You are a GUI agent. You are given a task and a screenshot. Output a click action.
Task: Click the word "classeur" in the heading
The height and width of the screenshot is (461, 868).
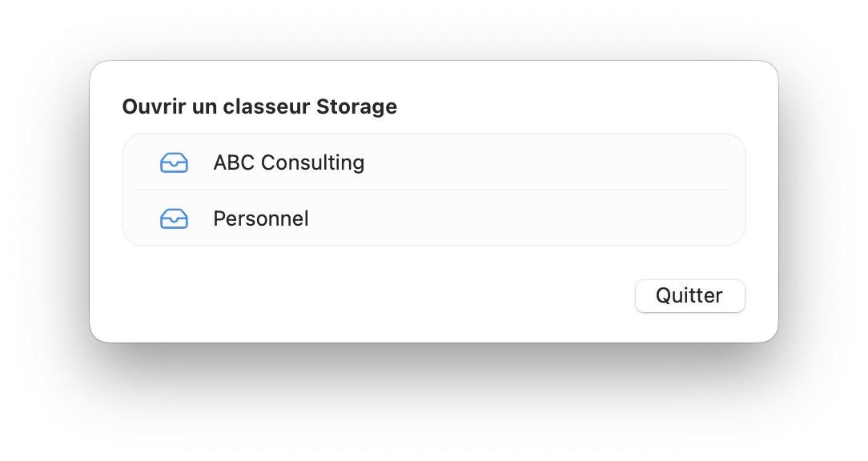(267, 106)
